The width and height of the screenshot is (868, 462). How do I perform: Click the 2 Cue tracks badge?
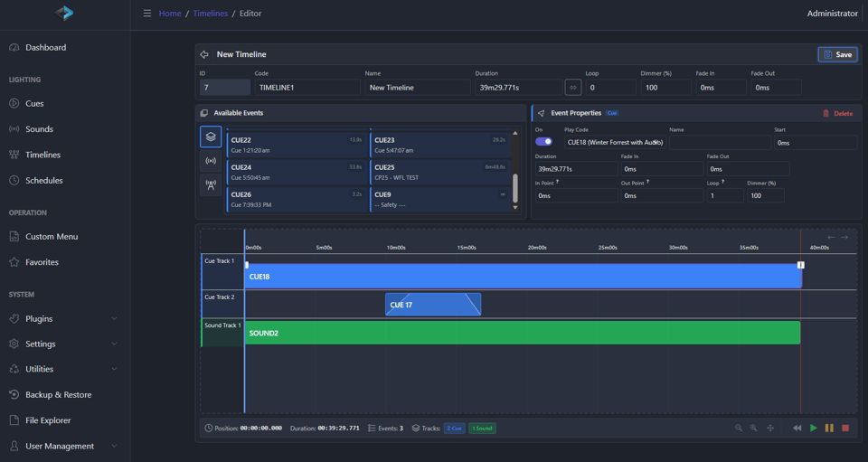454,429
